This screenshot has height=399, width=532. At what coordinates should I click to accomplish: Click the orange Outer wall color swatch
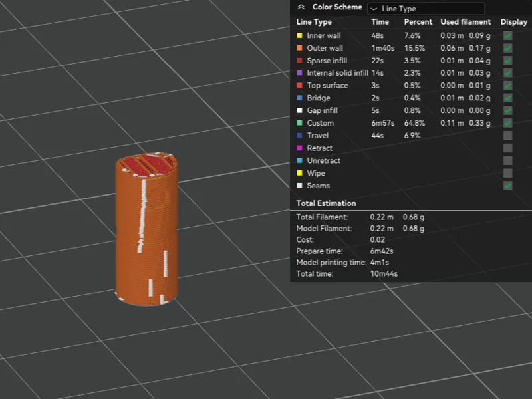click(x=299, y=48)
